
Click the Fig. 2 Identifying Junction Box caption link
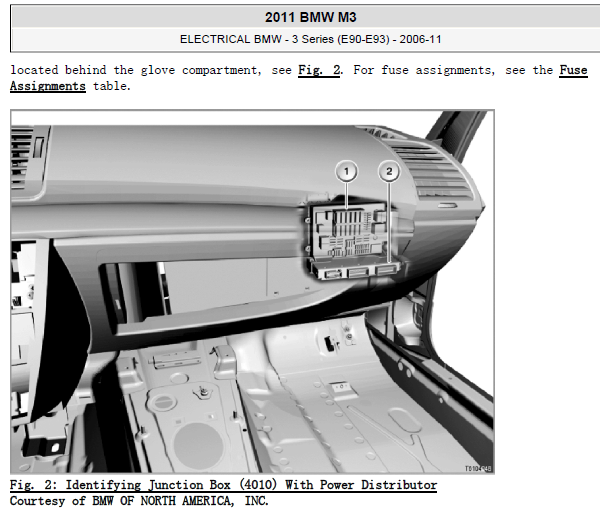pos(223,485)
